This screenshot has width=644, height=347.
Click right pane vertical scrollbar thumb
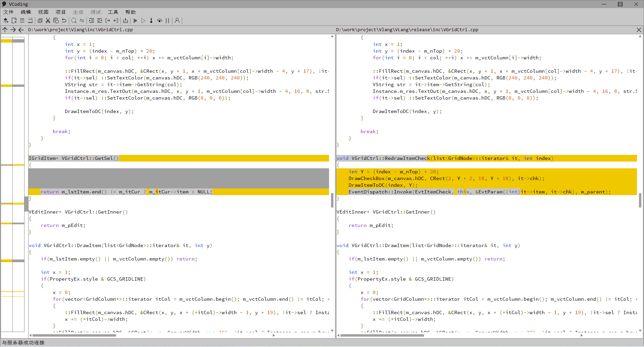tap(640, 200)
